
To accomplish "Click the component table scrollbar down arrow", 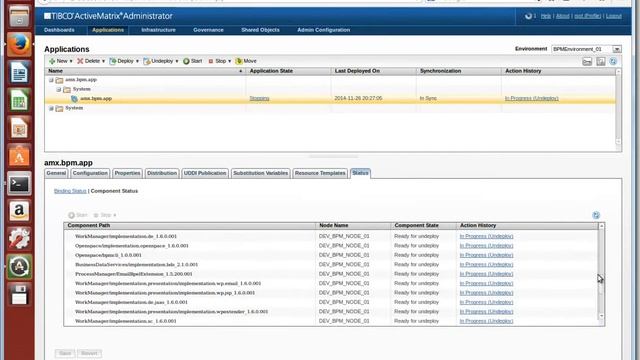I will coord(601,316).
